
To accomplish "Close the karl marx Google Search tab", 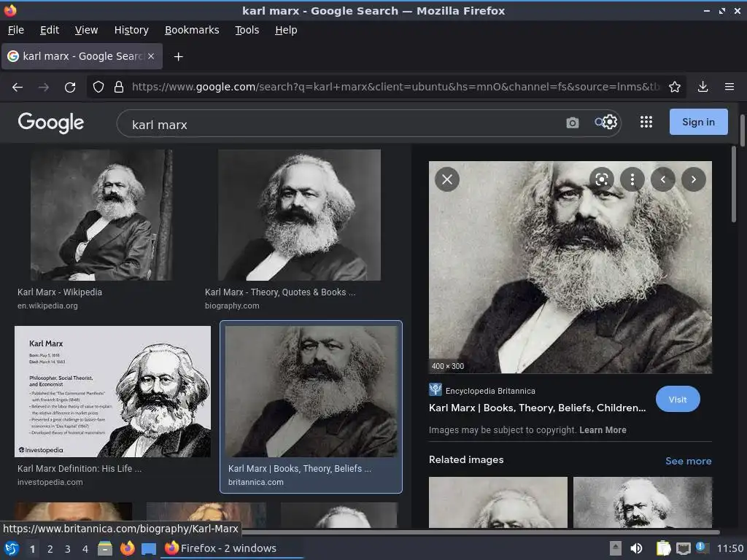I will pos(151,56).
